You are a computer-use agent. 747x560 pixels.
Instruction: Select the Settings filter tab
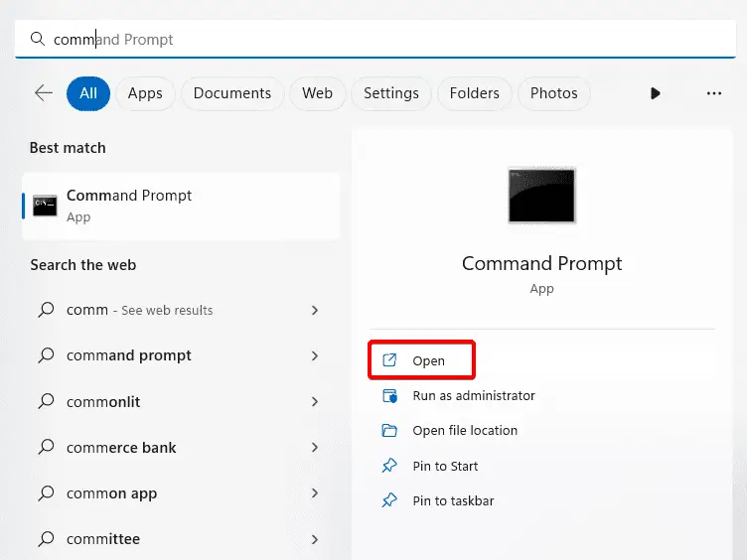[391, 93]
